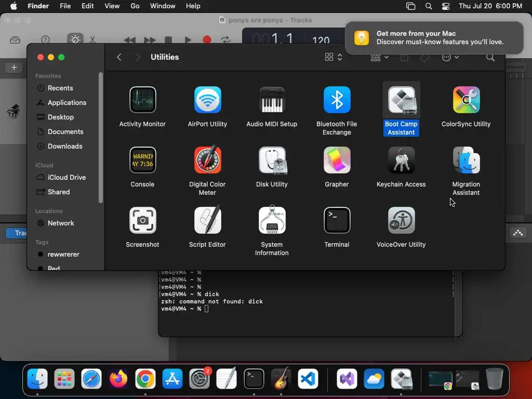Open Spotlight search in menu bar
Viewport: 532px width, 399px height.
point(429,6)
